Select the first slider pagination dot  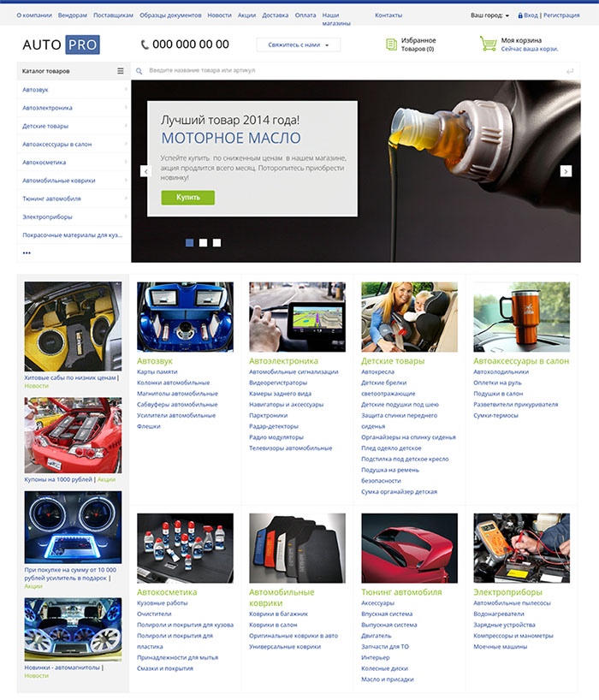(190, 243)
